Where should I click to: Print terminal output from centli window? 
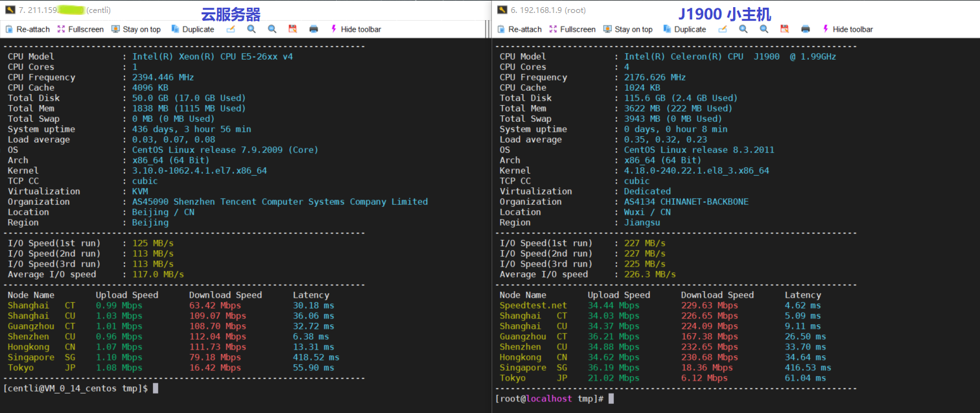[x=314, y=29]
